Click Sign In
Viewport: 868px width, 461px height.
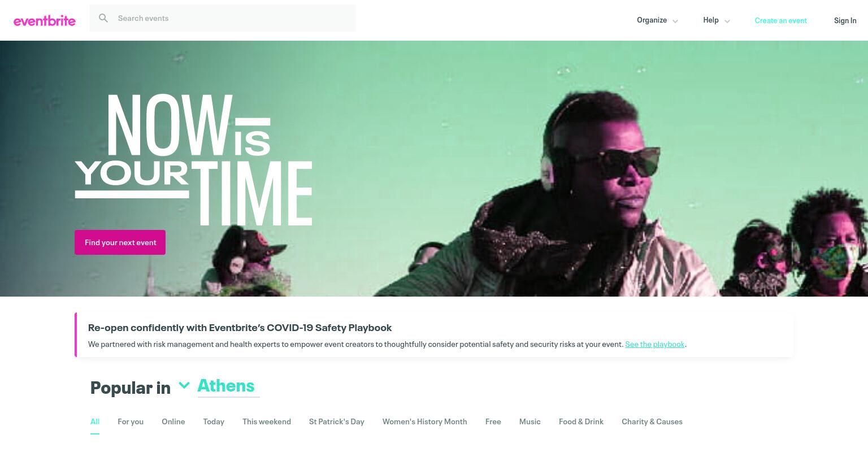(845, 20)
